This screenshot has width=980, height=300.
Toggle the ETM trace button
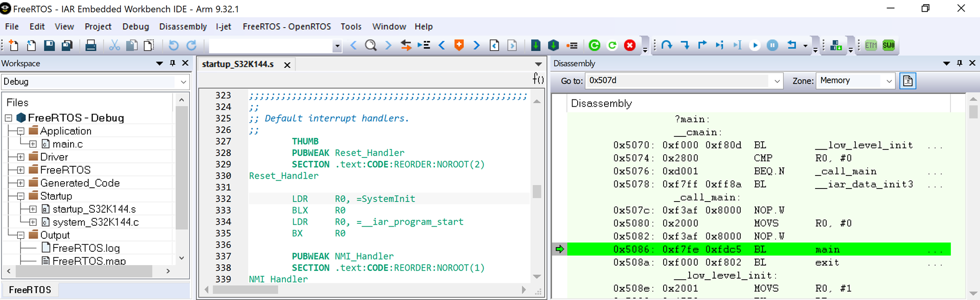871,45
